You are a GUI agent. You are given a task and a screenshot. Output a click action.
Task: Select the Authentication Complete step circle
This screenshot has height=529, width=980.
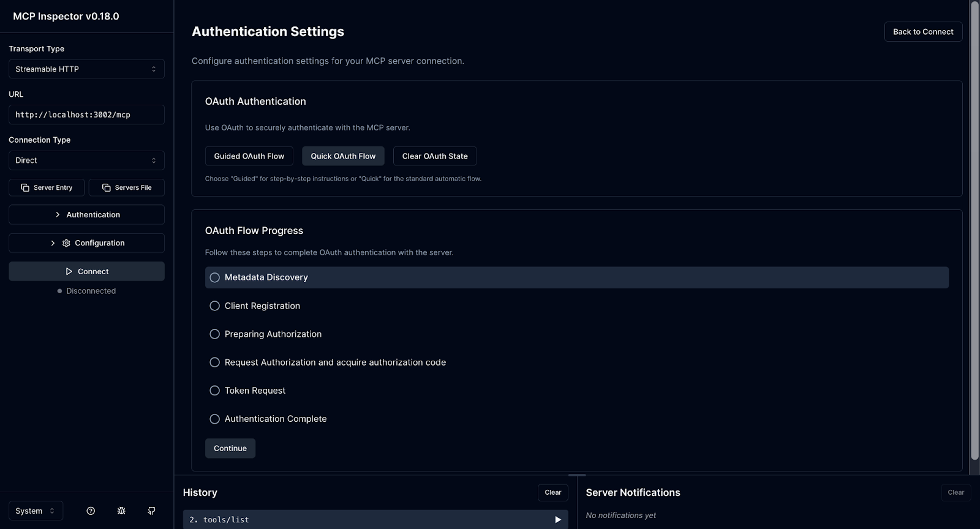(x=214, y=419)
